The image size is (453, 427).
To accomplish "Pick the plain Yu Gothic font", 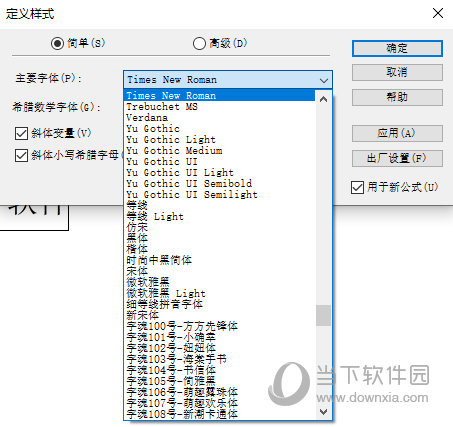I will click(220, 129).
